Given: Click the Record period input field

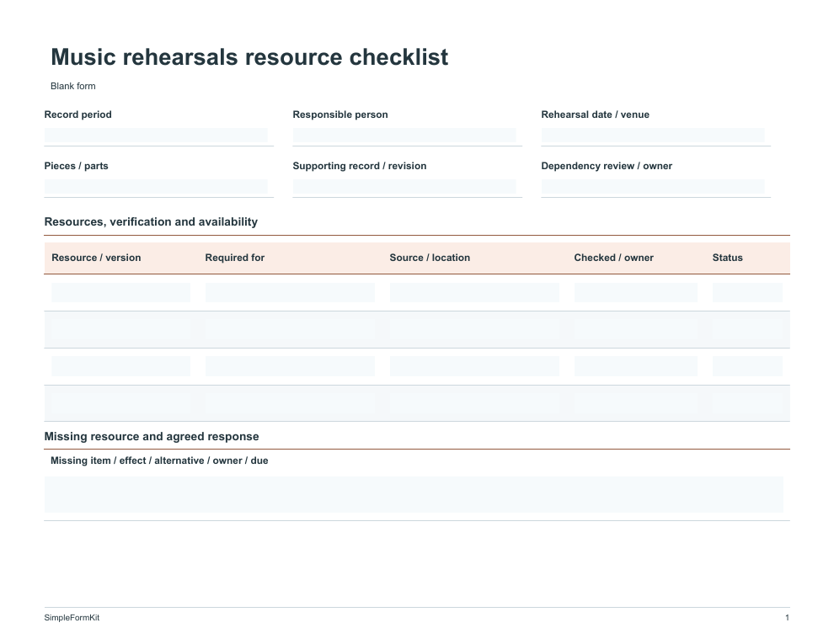Looking at the screenshot, I should 156,136.
